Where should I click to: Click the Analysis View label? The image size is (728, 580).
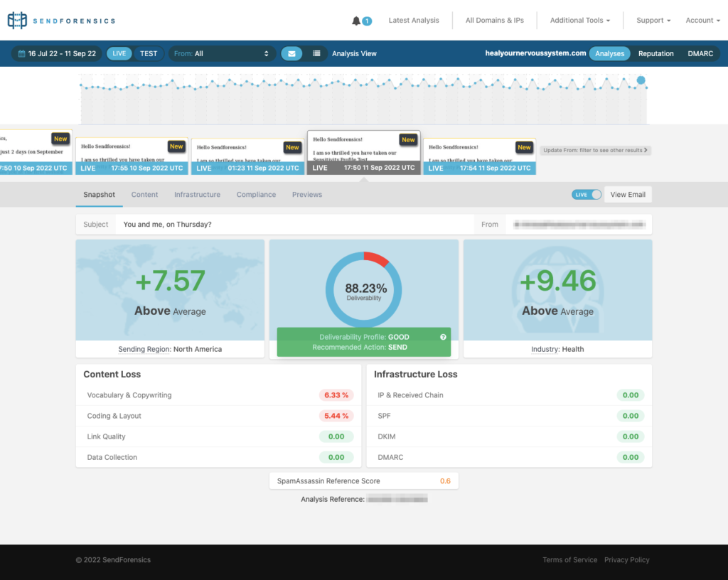coord(354,53)
